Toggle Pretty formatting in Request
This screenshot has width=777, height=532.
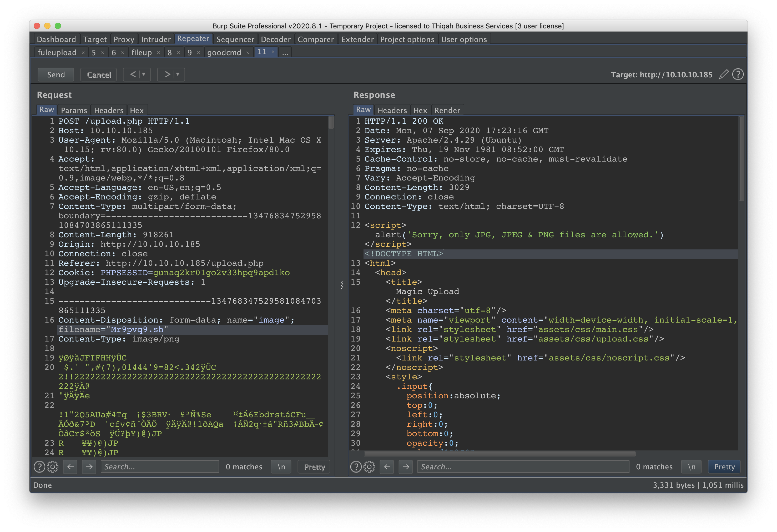314,466
